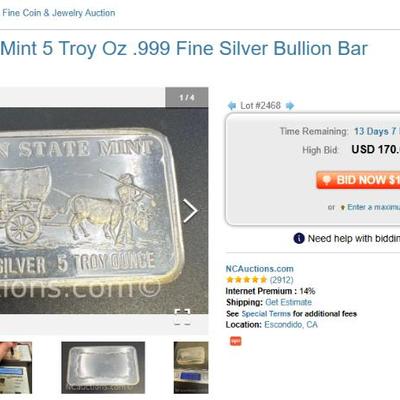
Task: Open the Get Estimate shipping link
Action: point(288,302)
